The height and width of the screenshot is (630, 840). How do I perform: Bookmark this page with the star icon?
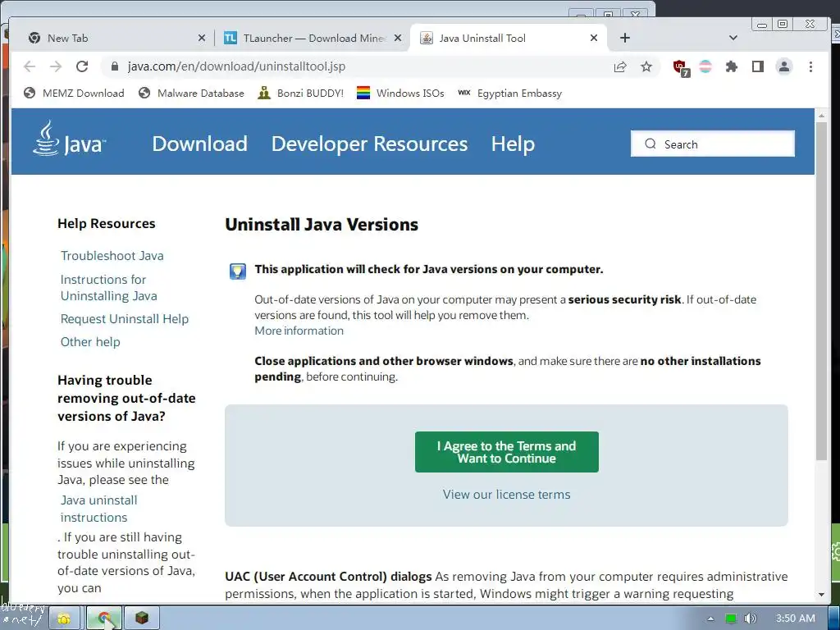646,66
